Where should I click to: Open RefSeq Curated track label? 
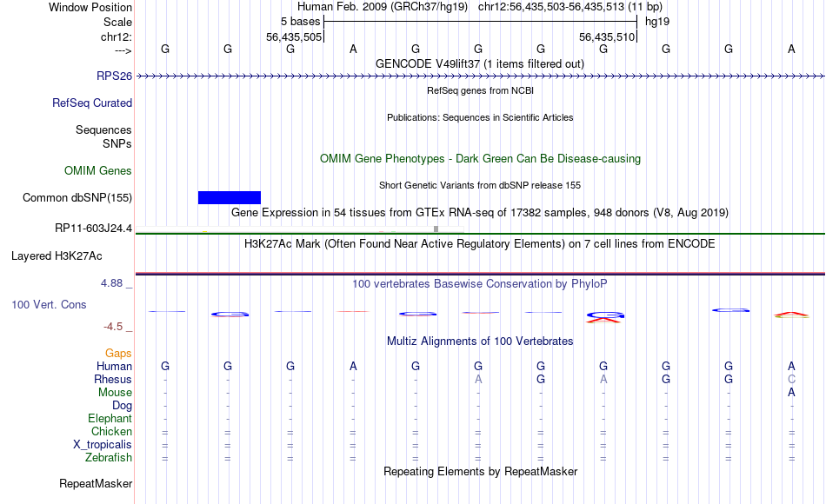tap(92, 103)
